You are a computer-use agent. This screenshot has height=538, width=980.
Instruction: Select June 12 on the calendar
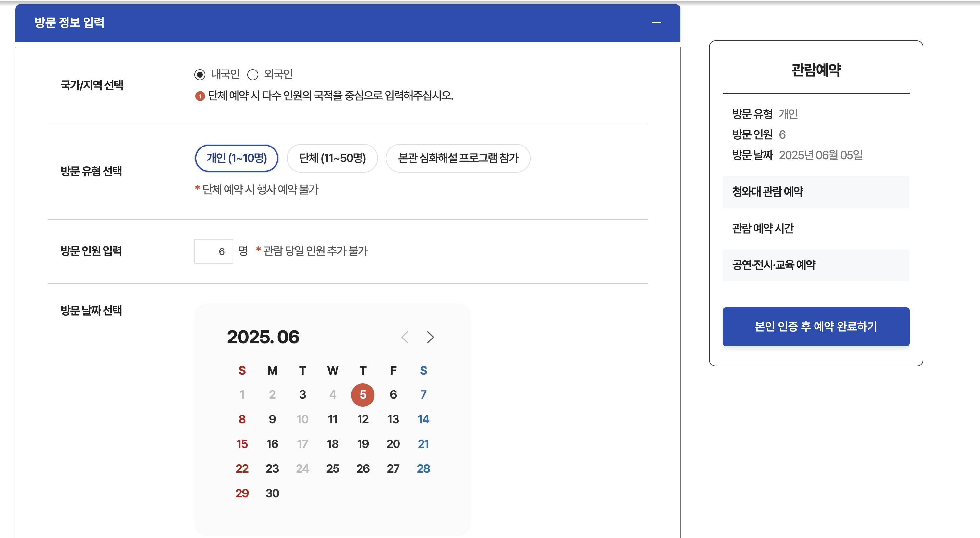coord(362,419)
